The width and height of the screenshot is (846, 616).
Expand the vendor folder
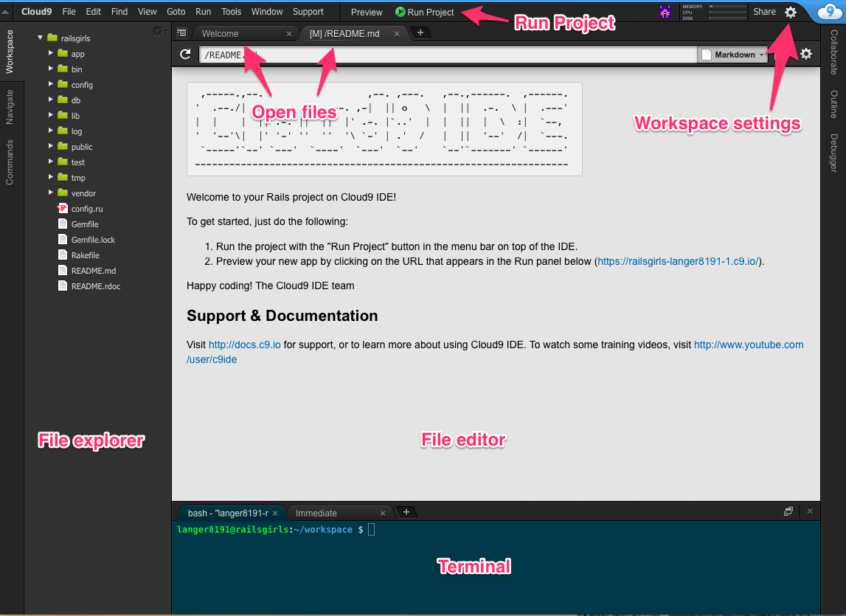(50, 193)
